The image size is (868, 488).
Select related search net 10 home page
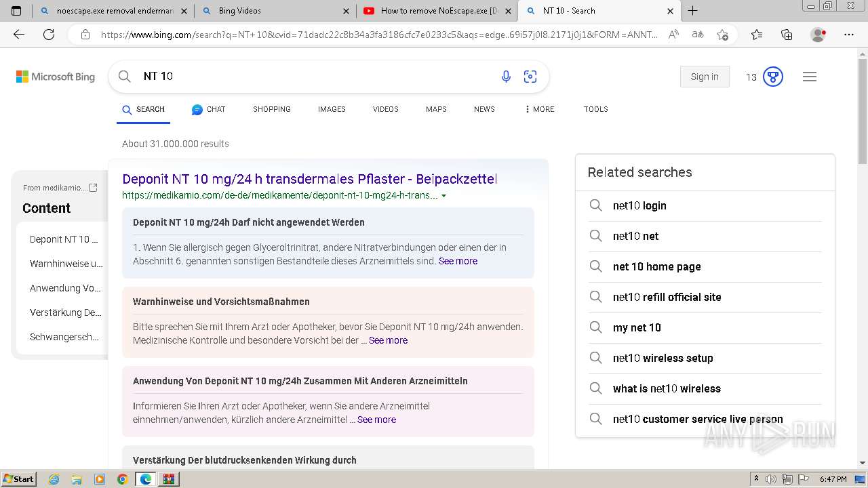[705, 266]
